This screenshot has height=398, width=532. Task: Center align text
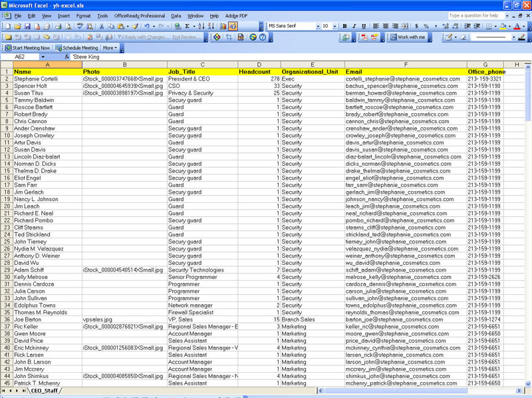(x=386, y=26)
